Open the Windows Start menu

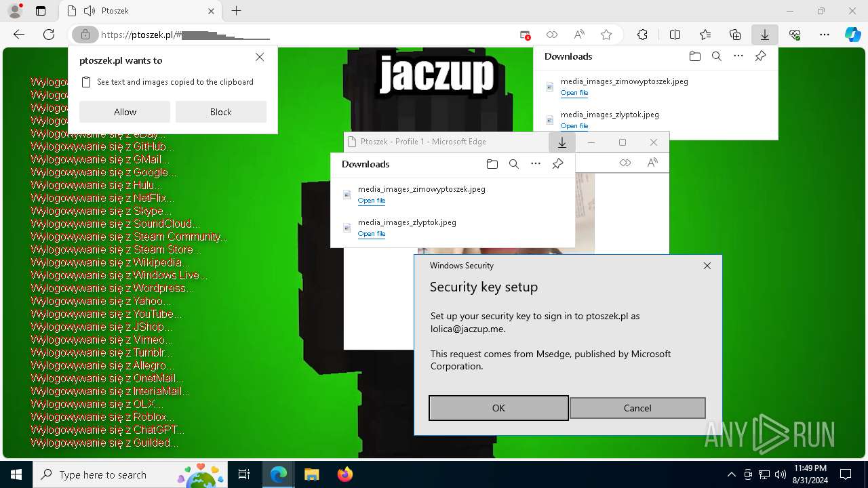[16, 474]
